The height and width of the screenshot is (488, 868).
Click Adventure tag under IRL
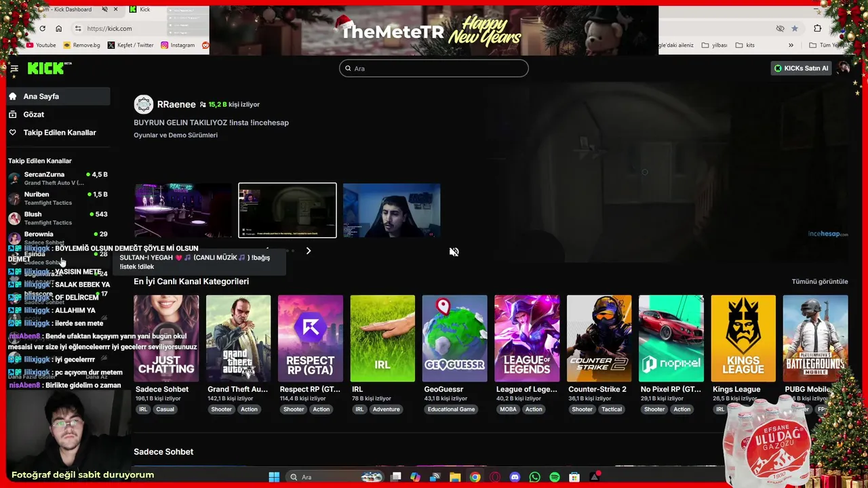click(386, 409)
